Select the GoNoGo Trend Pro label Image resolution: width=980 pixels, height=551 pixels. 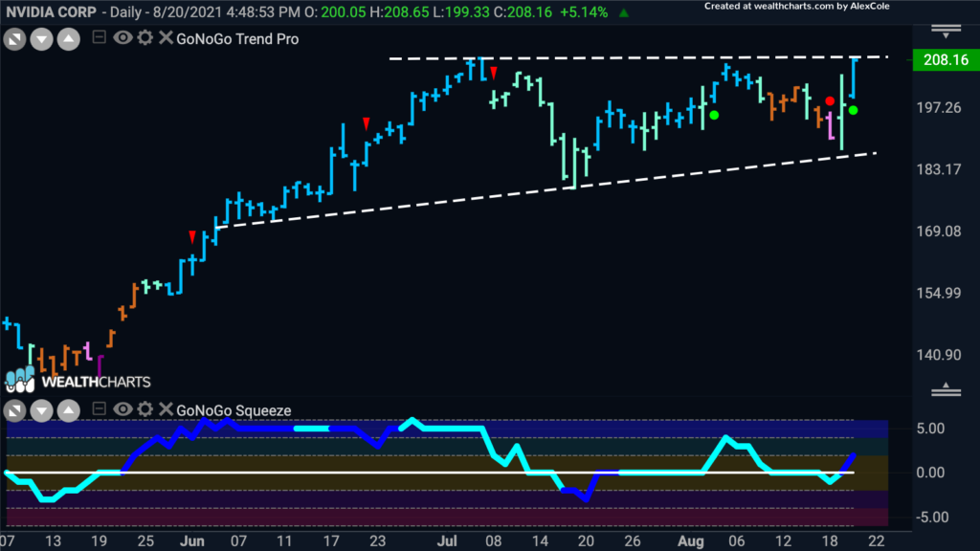237,38
